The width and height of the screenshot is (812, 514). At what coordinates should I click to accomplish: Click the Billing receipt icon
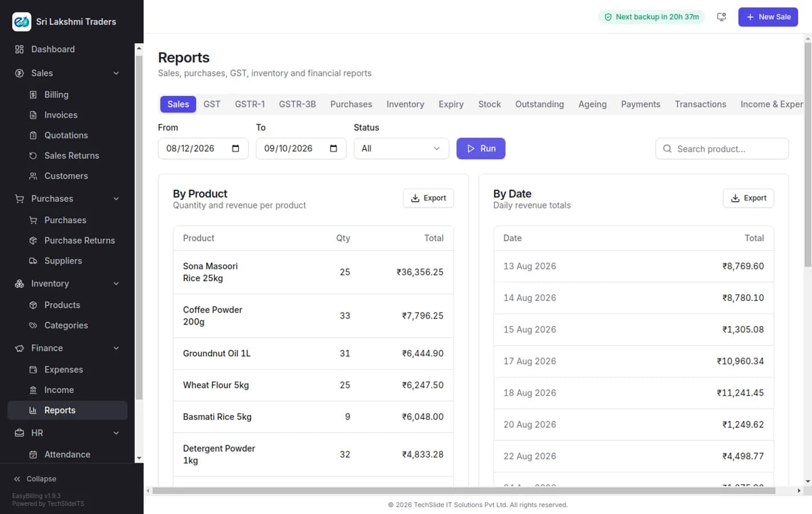[x=33, y=95]
